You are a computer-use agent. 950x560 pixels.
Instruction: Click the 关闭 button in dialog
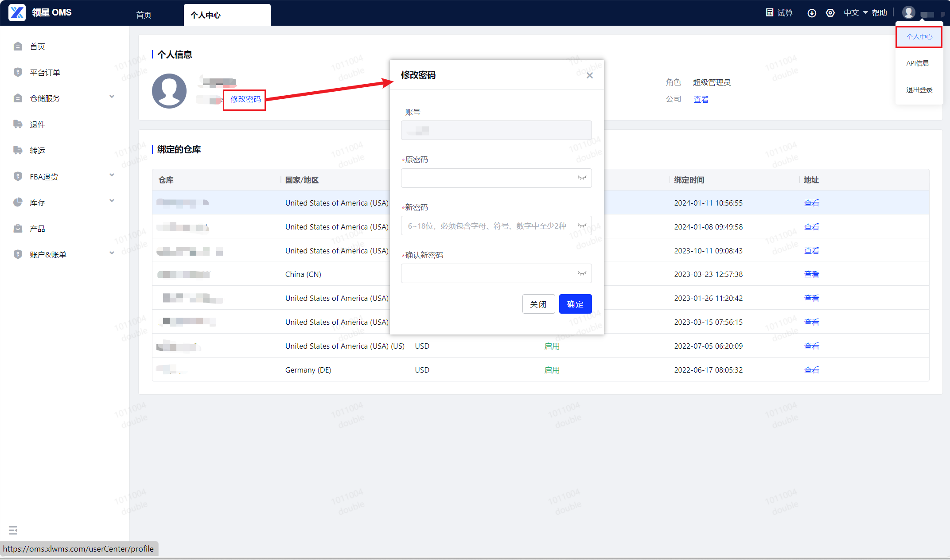(x=538, y=304)
